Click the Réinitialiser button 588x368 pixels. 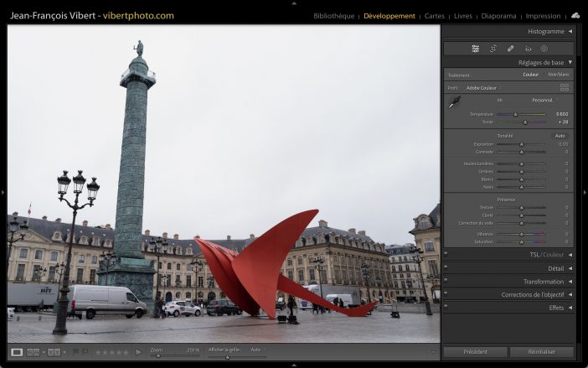[x=541, y=352]
